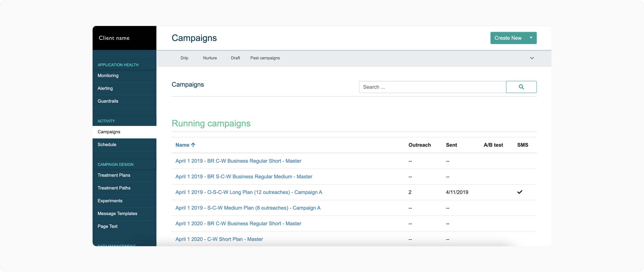Switch to the Nurture tab
This screenshot has width=644, height=272.
point(210,58)
